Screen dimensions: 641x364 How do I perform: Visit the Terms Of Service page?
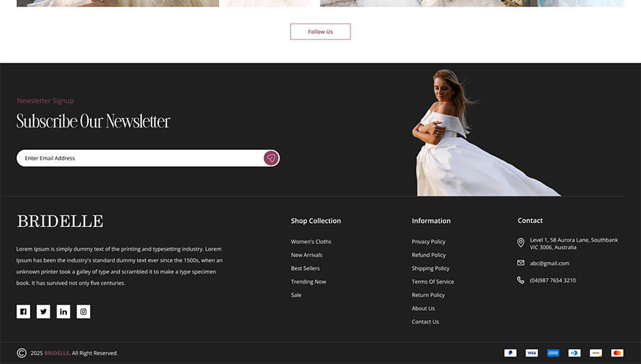tap(432, 282)
